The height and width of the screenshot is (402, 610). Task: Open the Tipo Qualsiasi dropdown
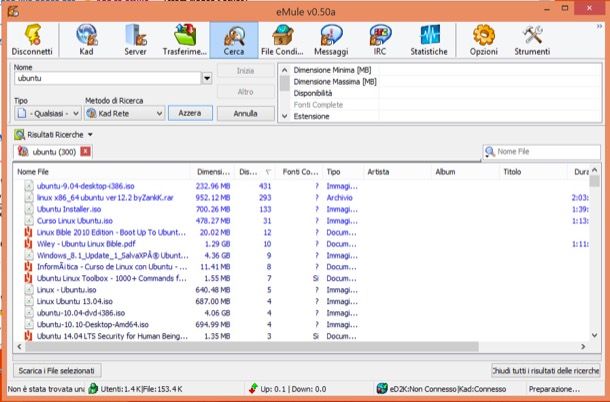tap(48, 114)
